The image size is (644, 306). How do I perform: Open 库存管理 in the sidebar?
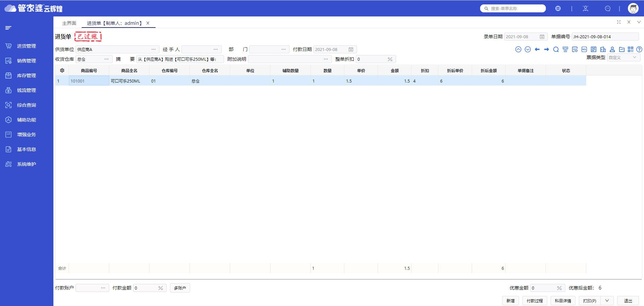click(x=26, y=75)
